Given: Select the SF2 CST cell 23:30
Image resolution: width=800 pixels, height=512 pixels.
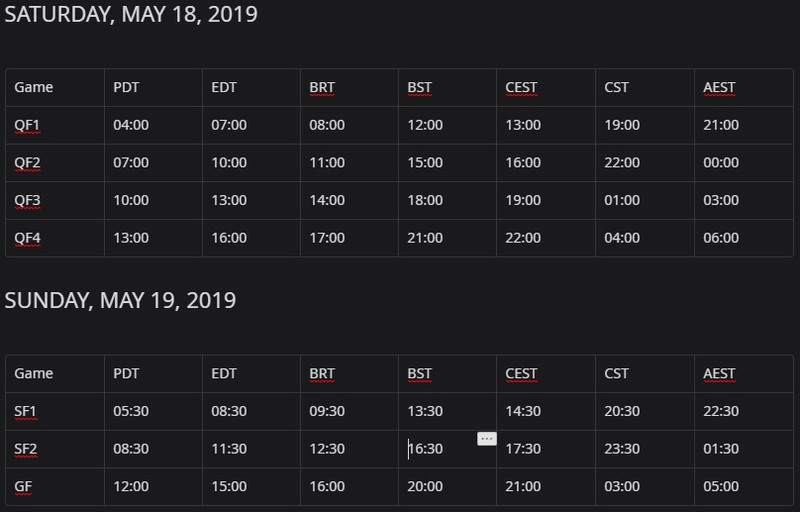Looking at the screenshot, I should tap(645, 449).
